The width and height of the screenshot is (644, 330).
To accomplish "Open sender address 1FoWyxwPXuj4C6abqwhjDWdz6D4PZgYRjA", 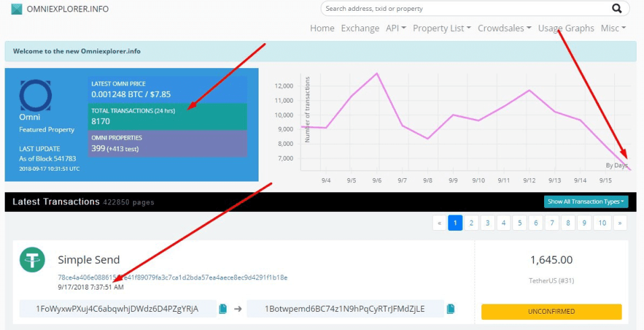I will (117, 308).
